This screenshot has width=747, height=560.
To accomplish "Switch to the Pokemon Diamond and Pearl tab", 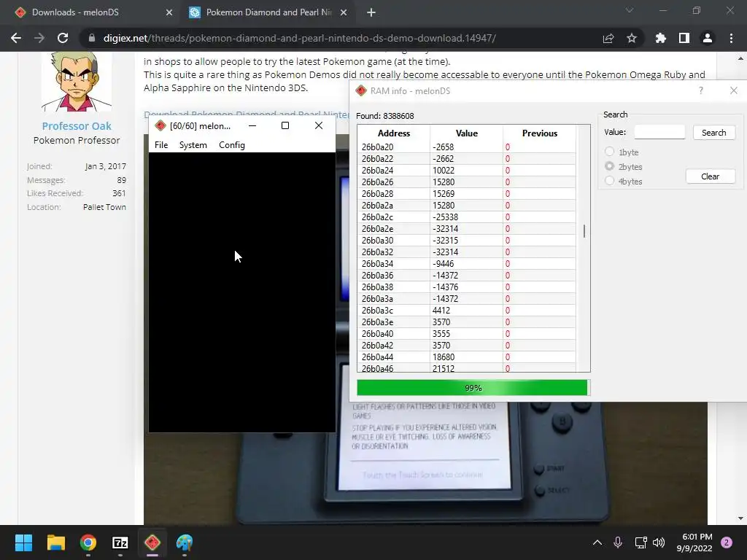I will tap(268, 12).
